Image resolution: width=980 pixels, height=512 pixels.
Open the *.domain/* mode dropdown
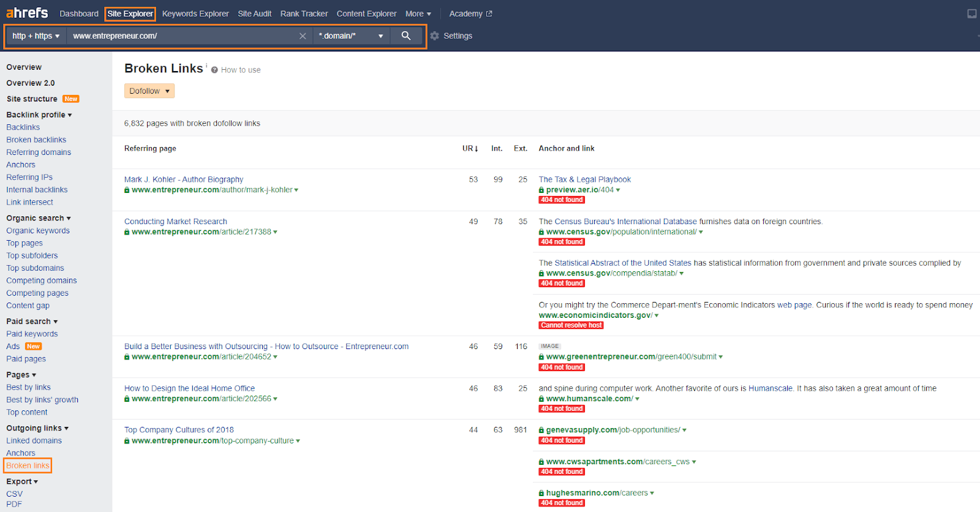(x=351, y=36)
